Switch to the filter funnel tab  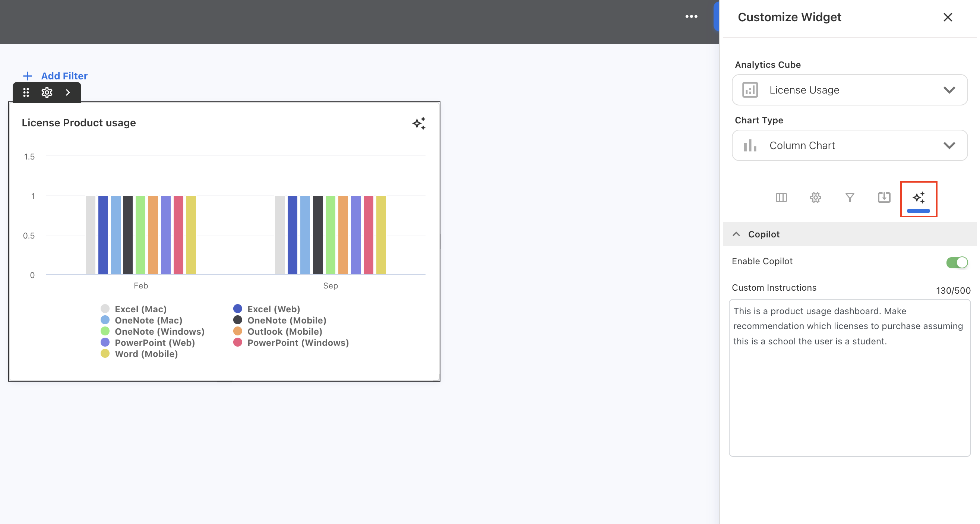pos(850,198)
